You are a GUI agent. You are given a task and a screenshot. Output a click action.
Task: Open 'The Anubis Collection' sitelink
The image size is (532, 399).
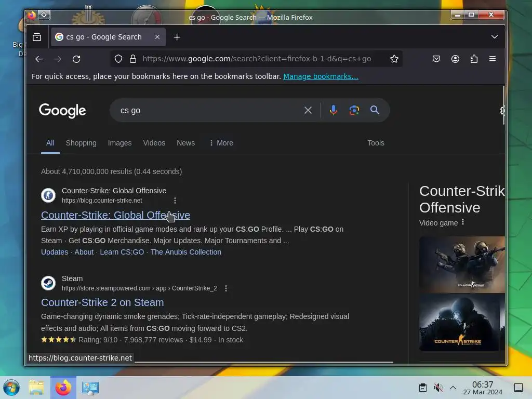pos(186,252)
